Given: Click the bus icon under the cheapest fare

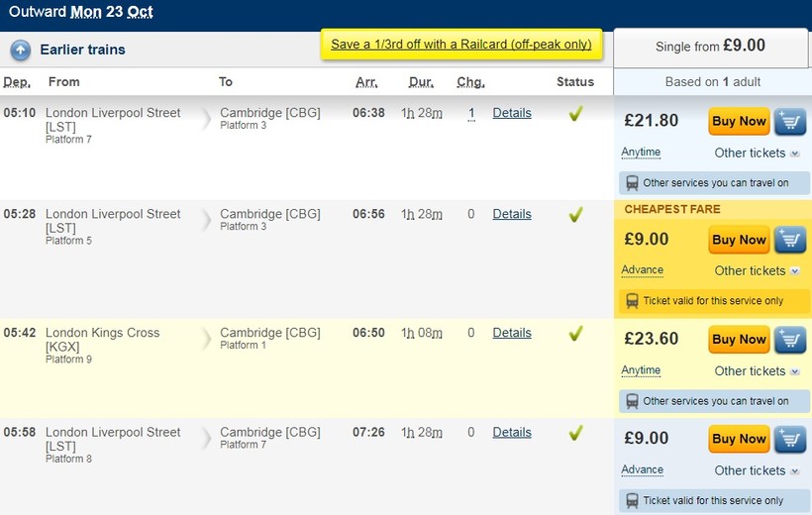Looking at the screenshot, I should click(631, 301).
